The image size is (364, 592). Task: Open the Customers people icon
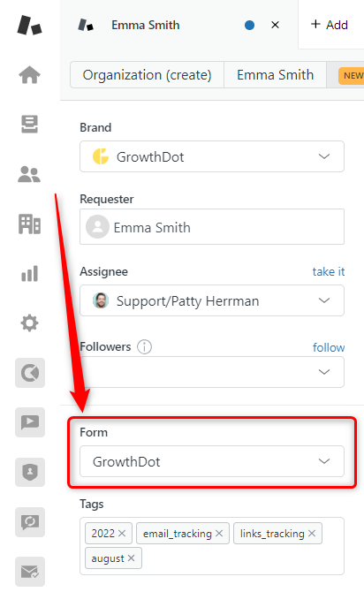click(29, 174)
